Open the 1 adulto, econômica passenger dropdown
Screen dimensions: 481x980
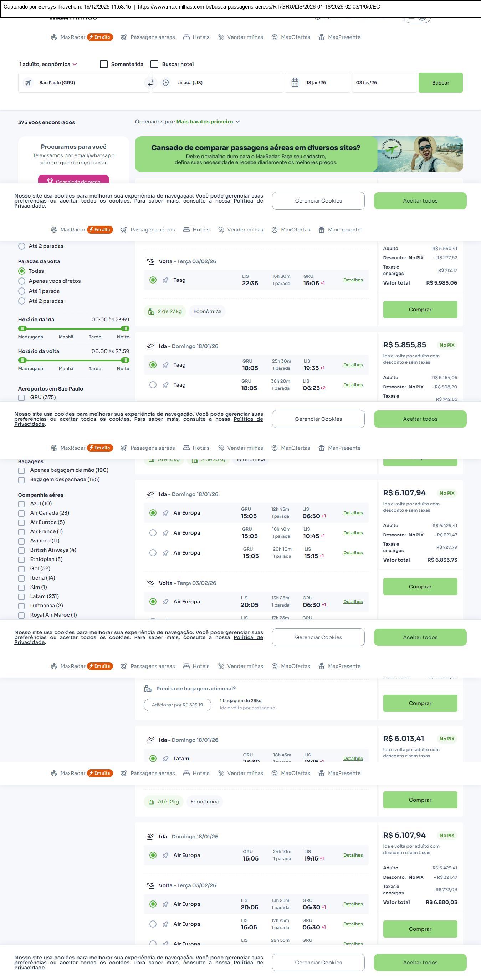point(48,64)
